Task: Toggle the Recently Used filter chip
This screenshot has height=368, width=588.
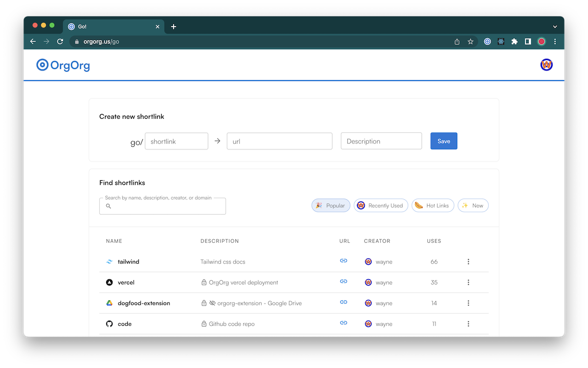Action: point(380,206)
